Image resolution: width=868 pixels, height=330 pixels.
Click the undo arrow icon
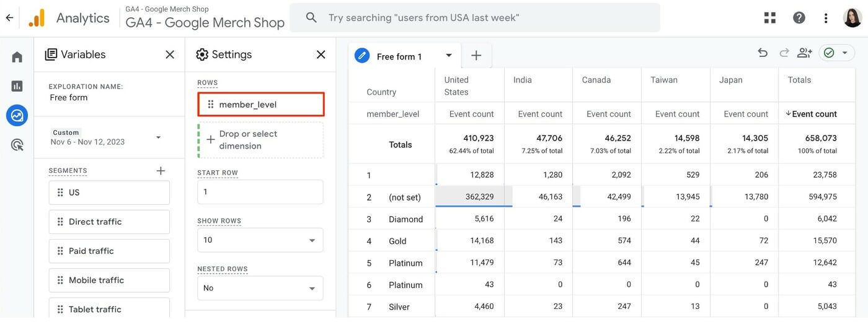pyautogui.click(x=763, y=53)
